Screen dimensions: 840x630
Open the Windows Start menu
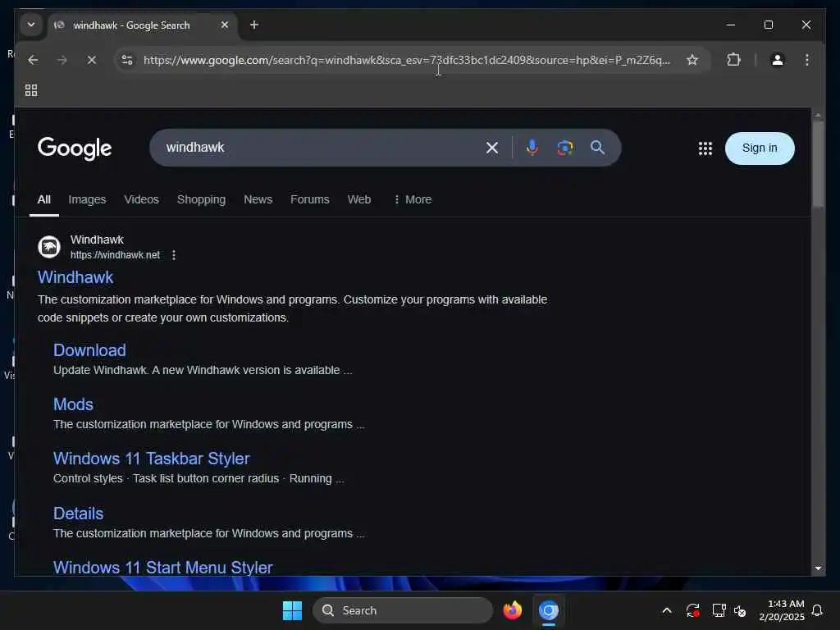pos(292,610)
